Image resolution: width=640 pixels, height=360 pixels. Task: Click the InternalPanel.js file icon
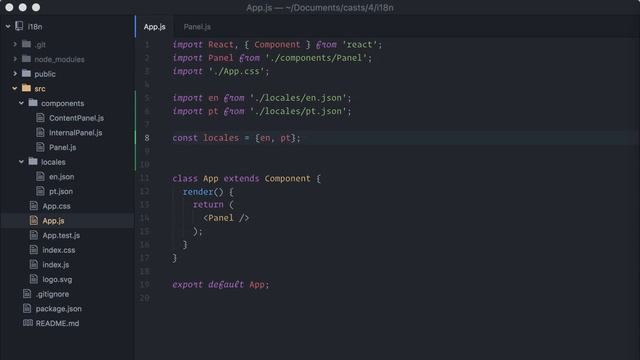tap(40, 132)
